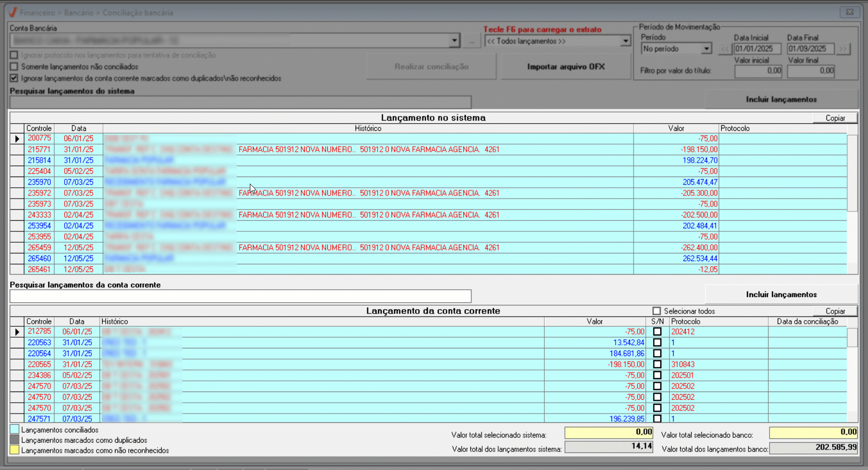Select row indicator arrow for control 200775
Image resolution: width=868 pixels, height=470 pixels.
tap(17, 139)
